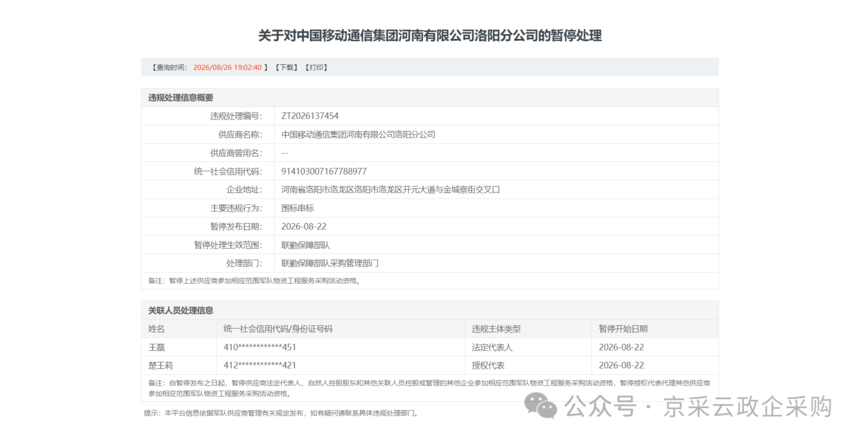This screenshot has height=441, width=860.
Task: Select supplier name 中国移动通信集团河南有限公司洛阳分公司 in table
Action: (x=358, y=134)
